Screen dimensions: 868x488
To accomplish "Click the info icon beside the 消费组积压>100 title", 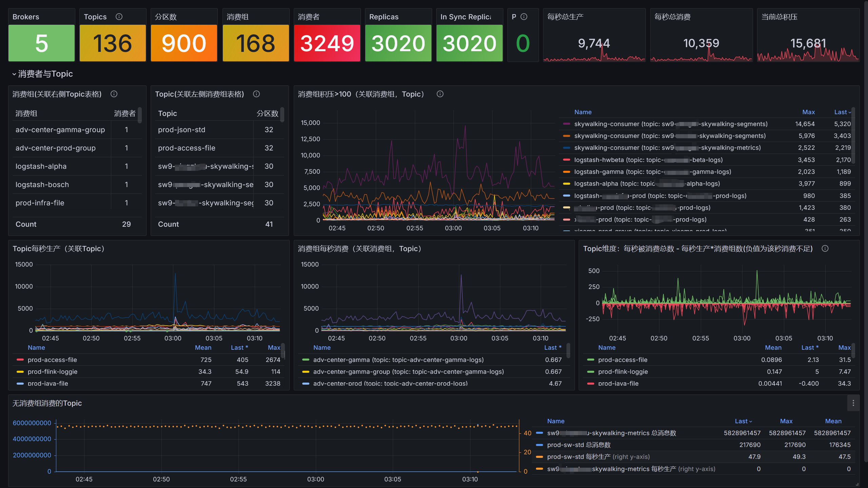I will click(x=440, y=94).
